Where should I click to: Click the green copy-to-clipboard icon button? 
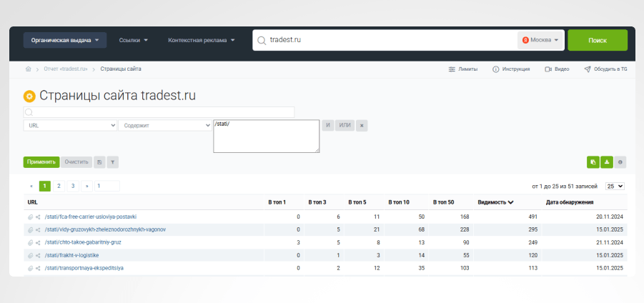click(x=593, y=162)
